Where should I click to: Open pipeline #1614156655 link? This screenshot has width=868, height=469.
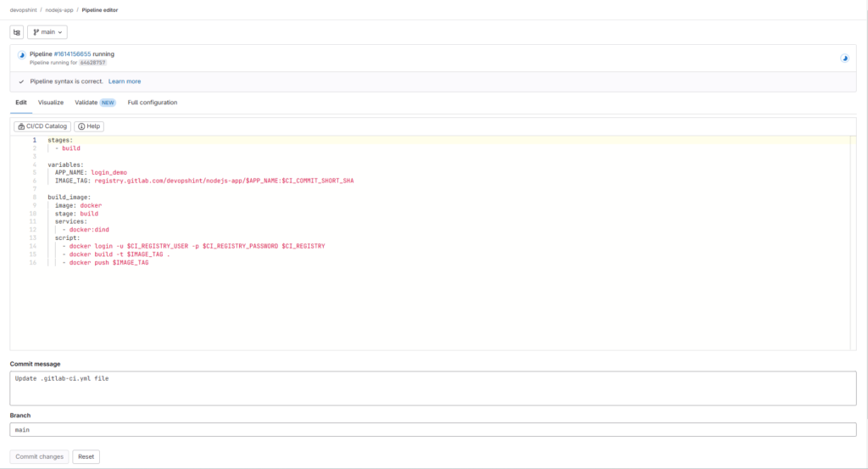(x=73, y=54)
